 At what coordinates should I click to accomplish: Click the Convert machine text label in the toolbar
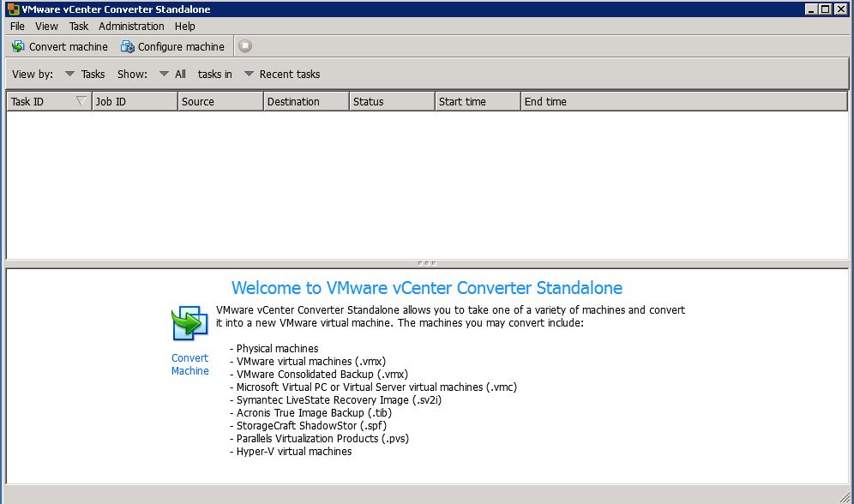[x=68, y=47]
